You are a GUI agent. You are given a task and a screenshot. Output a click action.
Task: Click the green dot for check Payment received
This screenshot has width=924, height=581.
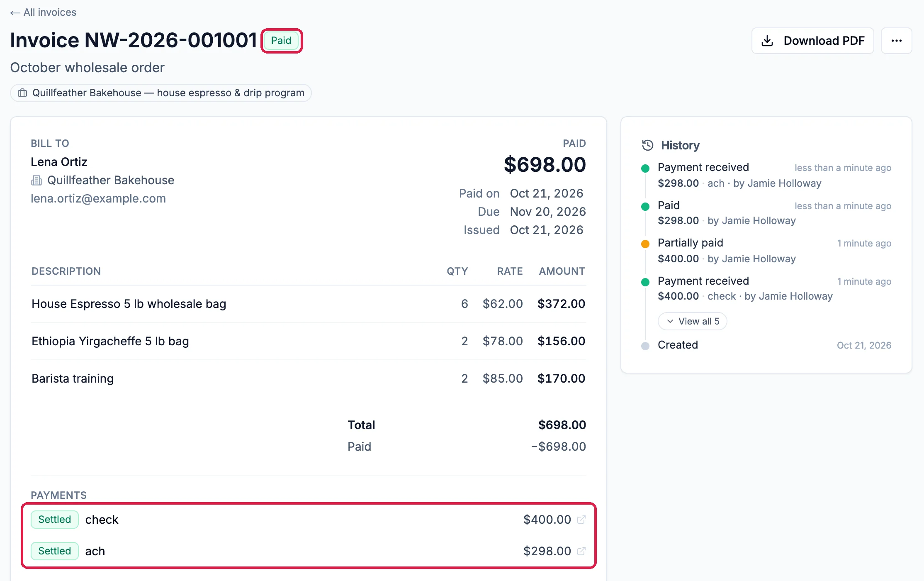tap(645, 282)
